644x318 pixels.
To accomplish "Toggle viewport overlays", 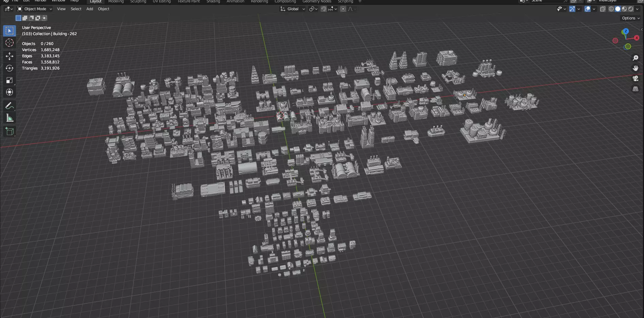I will point(587,9).
